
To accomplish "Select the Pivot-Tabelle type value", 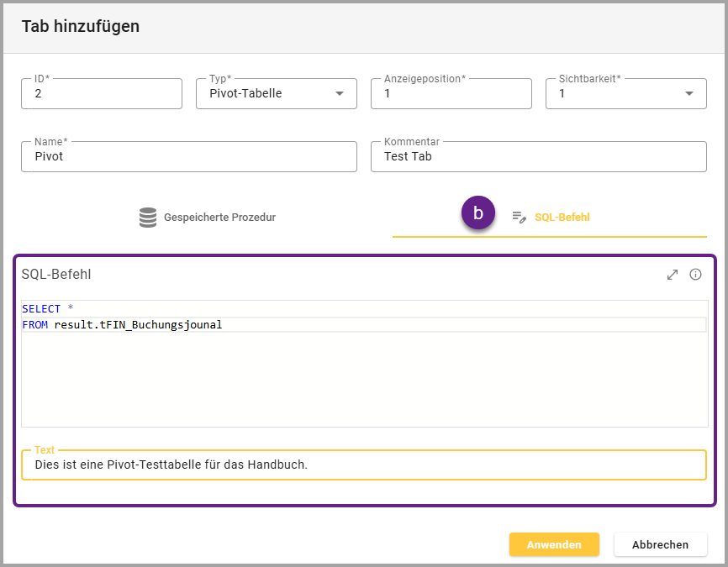I will pyautogui.click(x=245, y=94).
